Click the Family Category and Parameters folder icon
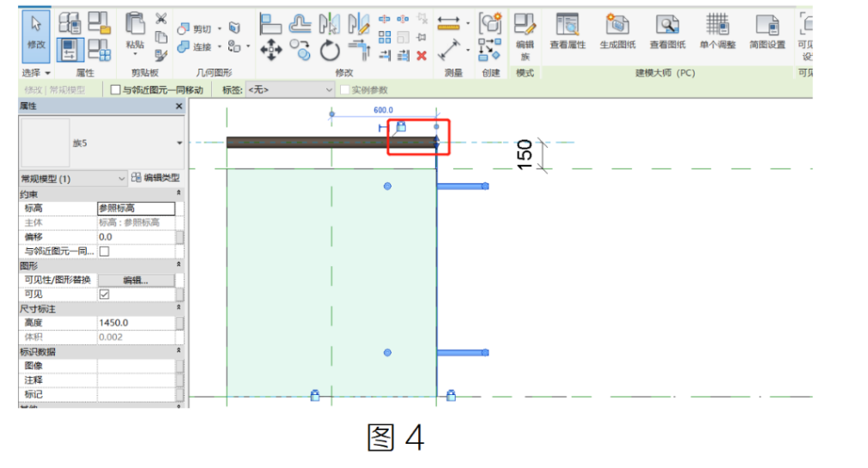 click(x=100, y=22)
